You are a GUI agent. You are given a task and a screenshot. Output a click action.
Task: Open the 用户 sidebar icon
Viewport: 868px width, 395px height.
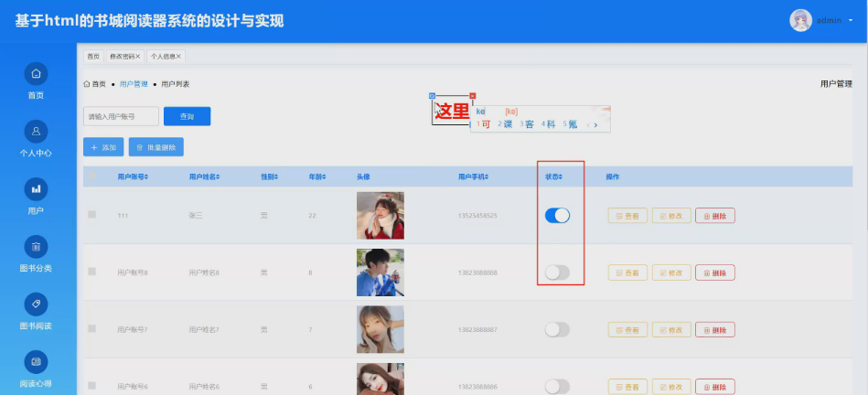[x=36, y=189]
